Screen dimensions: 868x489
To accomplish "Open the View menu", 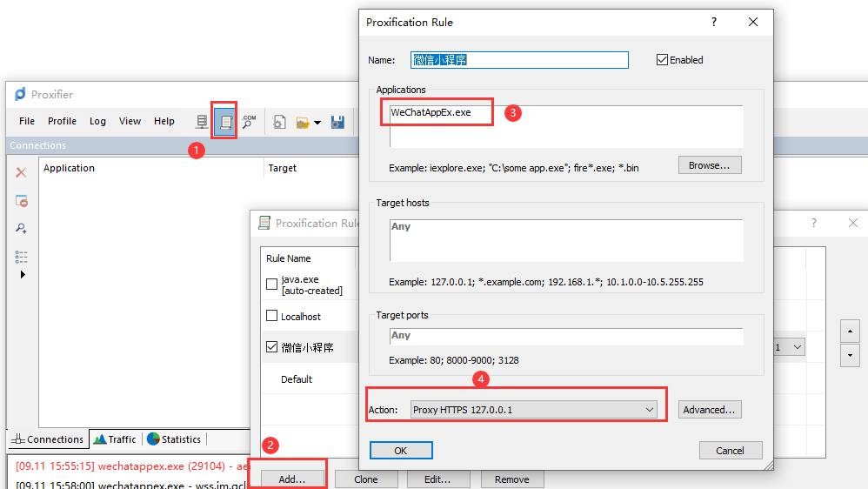I will tap(130, 121).
